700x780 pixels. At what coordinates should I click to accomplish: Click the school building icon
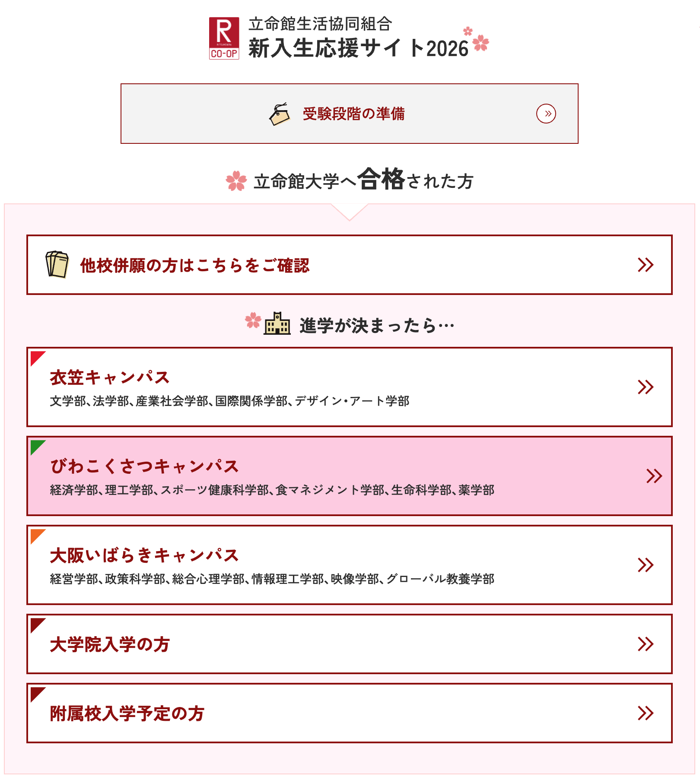277,324
